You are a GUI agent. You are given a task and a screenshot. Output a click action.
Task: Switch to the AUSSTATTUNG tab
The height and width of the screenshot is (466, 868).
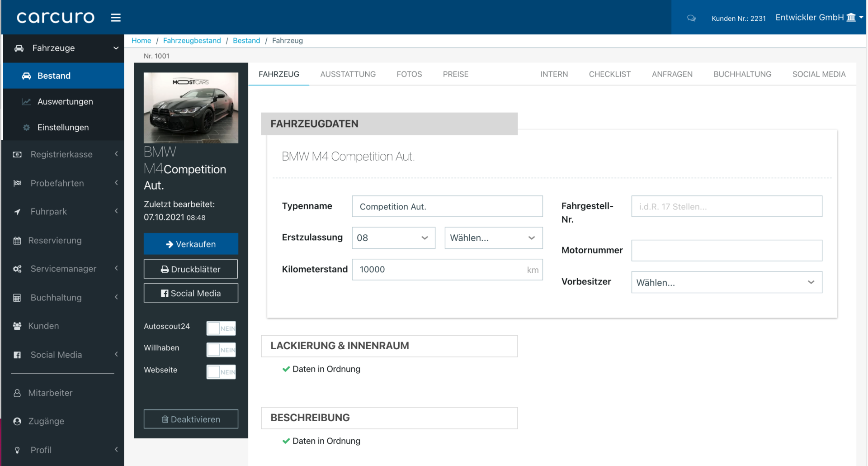[x=348, y=74]
